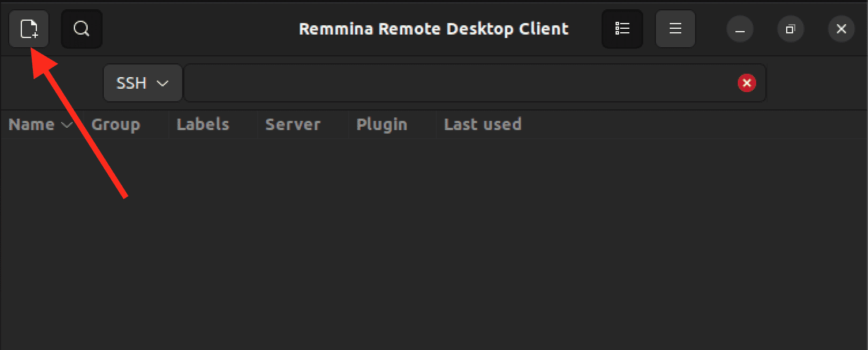The height and width of the screenshot is (350, 868).
Task: Toggle the search bar magnifier icon
Action: (x=82, y=29)
